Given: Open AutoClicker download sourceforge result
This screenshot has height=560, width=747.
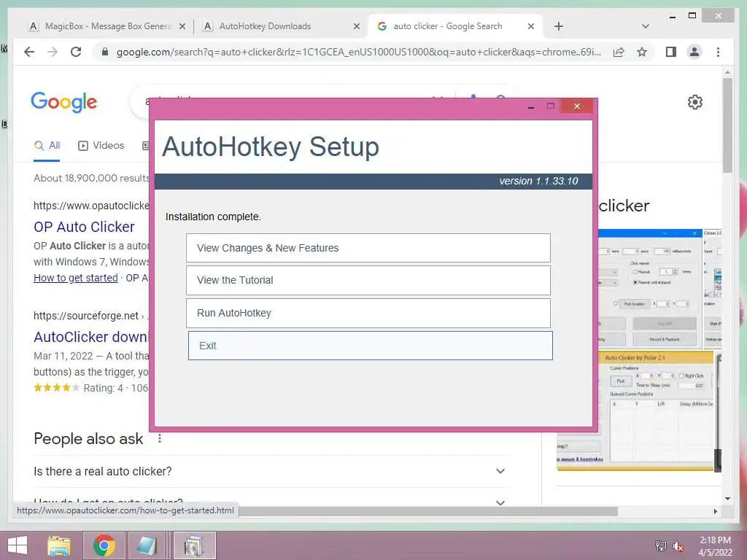Looking at the screenshot, I should (90, 337).
